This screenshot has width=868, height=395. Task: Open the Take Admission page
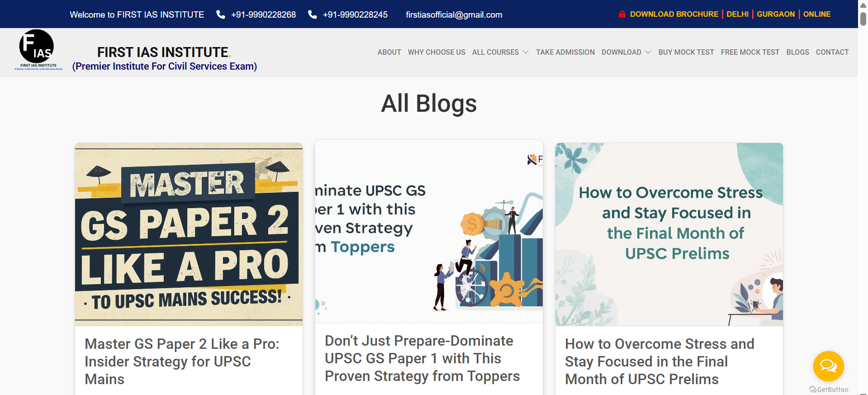(565, 52)
